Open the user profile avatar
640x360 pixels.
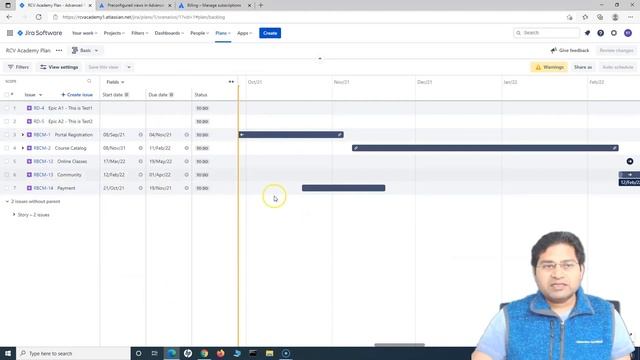tap(628, 33)
